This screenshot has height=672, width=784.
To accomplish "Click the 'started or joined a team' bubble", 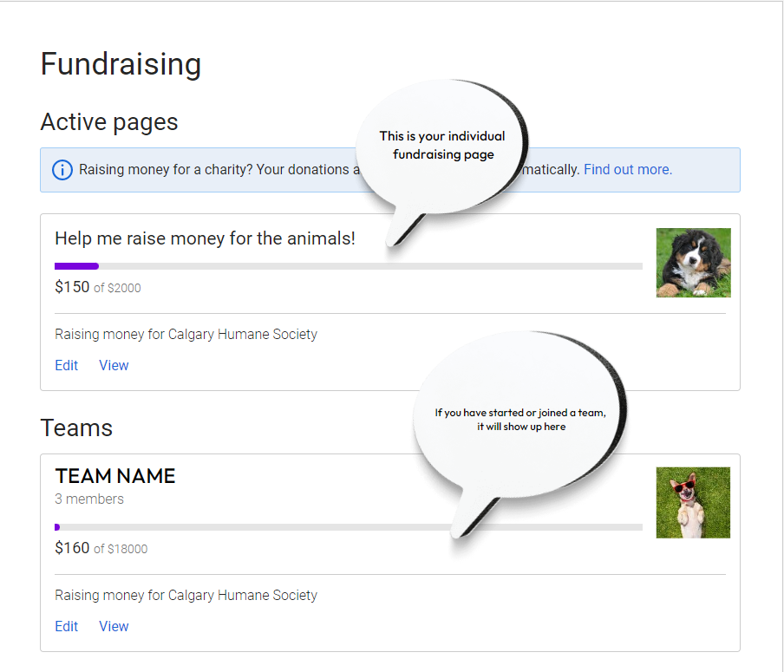I will [520, 419].
